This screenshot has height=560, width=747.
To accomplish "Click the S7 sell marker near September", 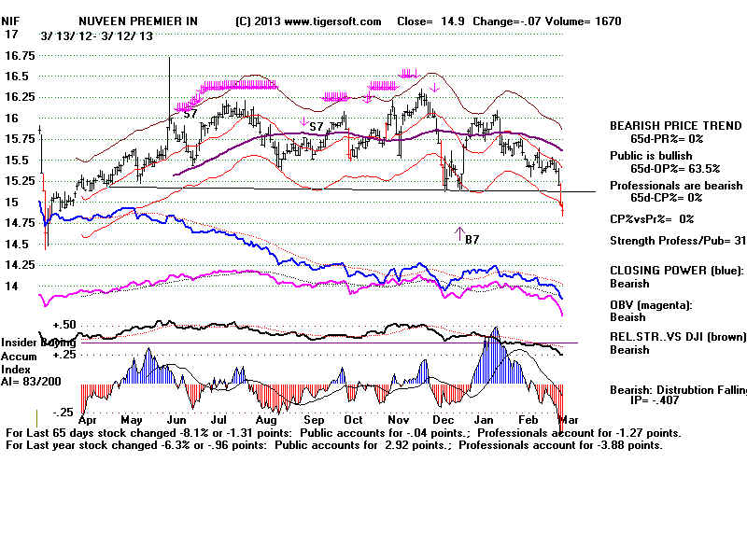I will tap(316, 125).
